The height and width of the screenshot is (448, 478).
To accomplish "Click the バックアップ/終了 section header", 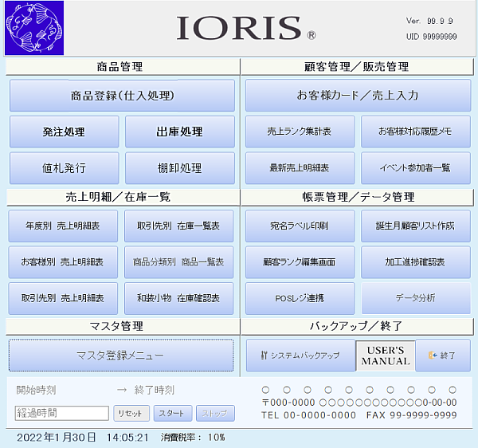I will tap(357, 326).
